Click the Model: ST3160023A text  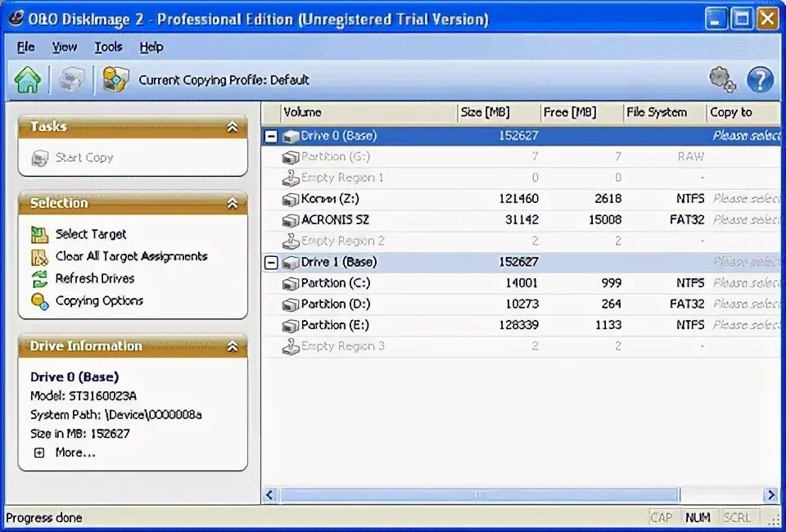click(x=84, y=396)
